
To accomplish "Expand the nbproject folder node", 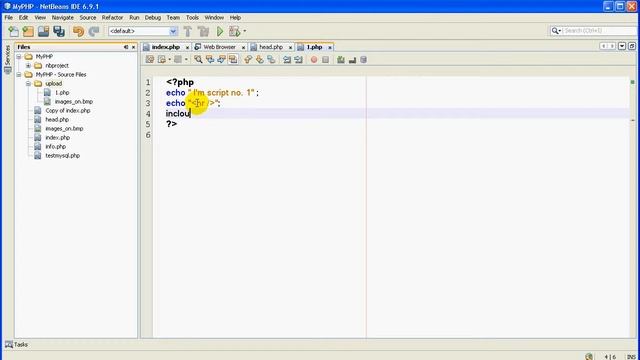I will click(28, 65).
